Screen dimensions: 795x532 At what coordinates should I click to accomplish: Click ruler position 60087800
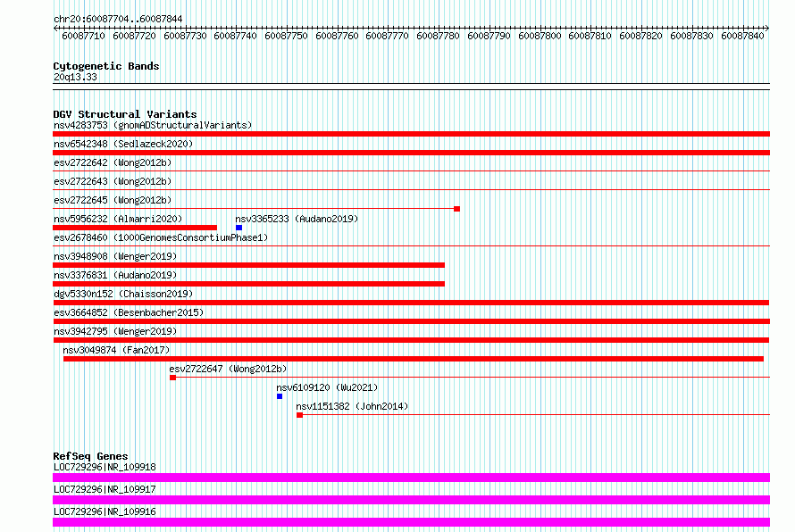[540, 36]
